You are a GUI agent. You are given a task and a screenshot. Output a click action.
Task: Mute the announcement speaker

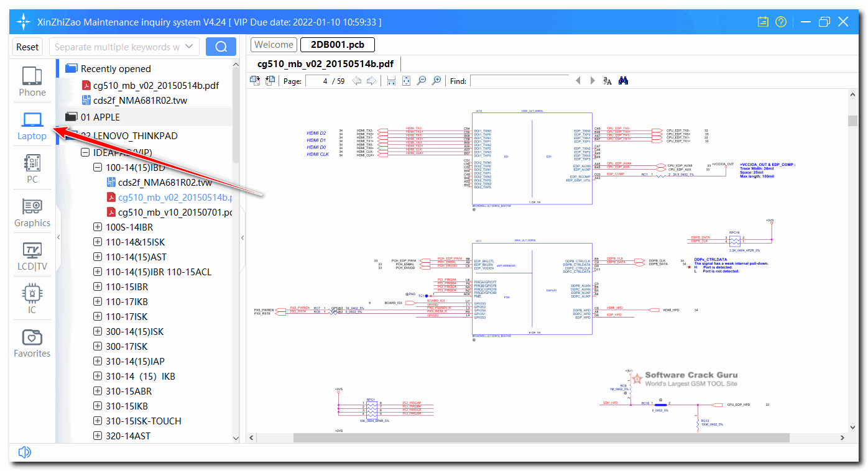click(24, 452)
